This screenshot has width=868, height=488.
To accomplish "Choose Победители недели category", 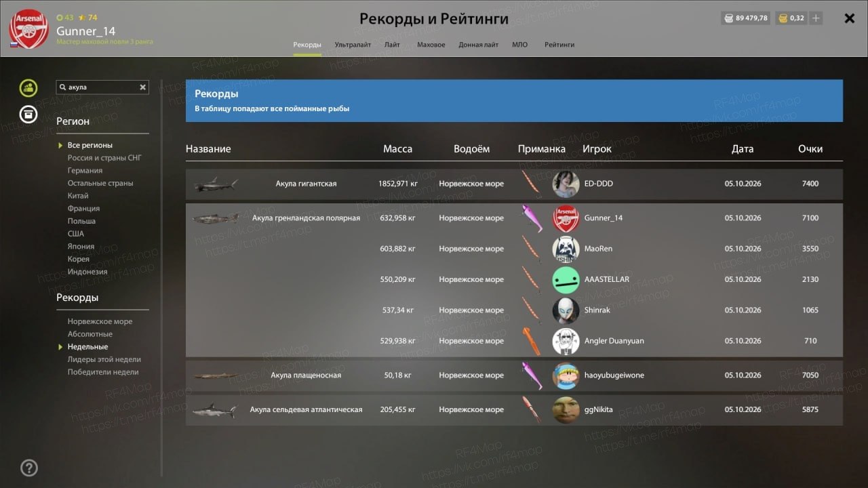I will [x=103, y=372].
